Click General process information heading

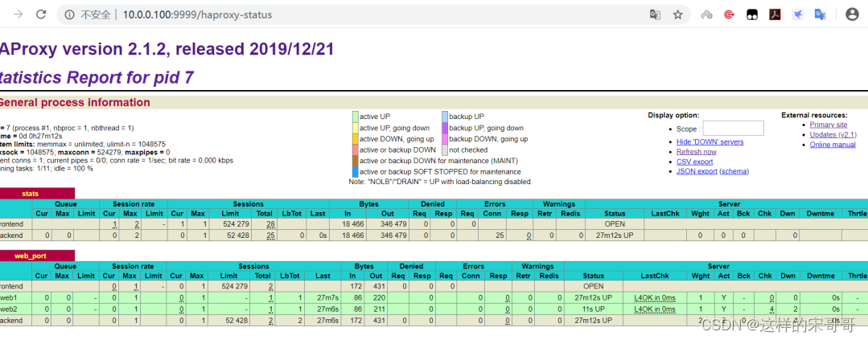(x=74, y=102)
